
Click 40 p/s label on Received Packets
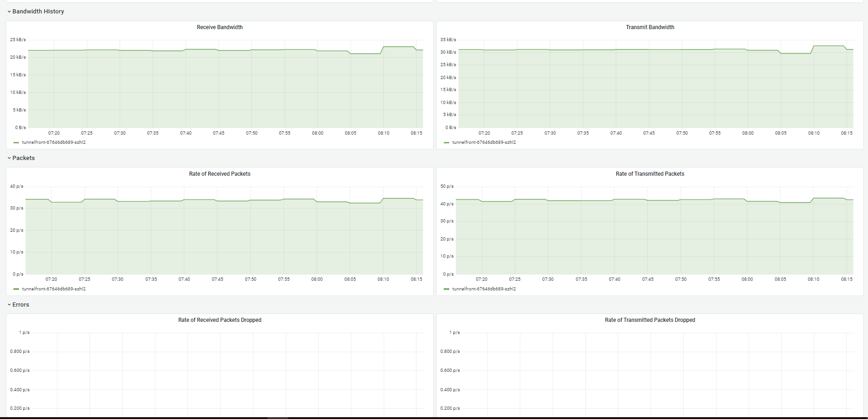coord(17,186)
